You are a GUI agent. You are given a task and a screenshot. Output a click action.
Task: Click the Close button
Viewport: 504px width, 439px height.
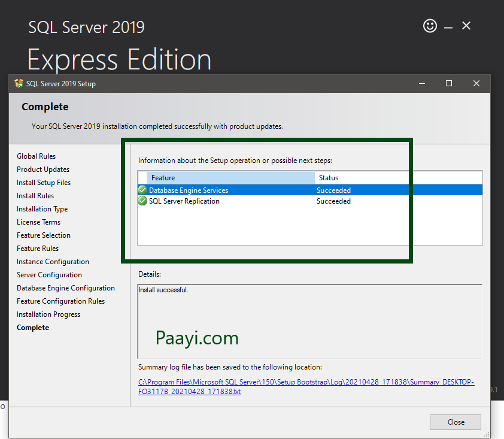point(455,422)
